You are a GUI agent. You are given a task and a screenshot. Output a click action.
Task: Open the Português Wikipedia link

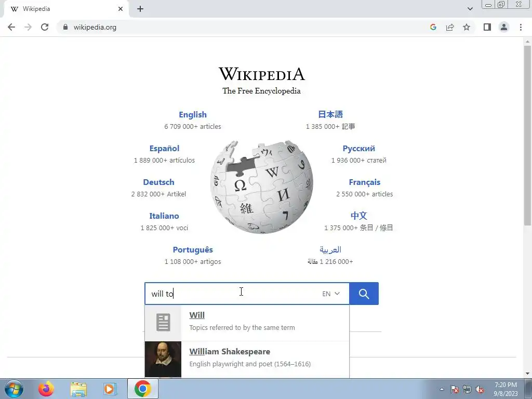(x=193, y=250)
